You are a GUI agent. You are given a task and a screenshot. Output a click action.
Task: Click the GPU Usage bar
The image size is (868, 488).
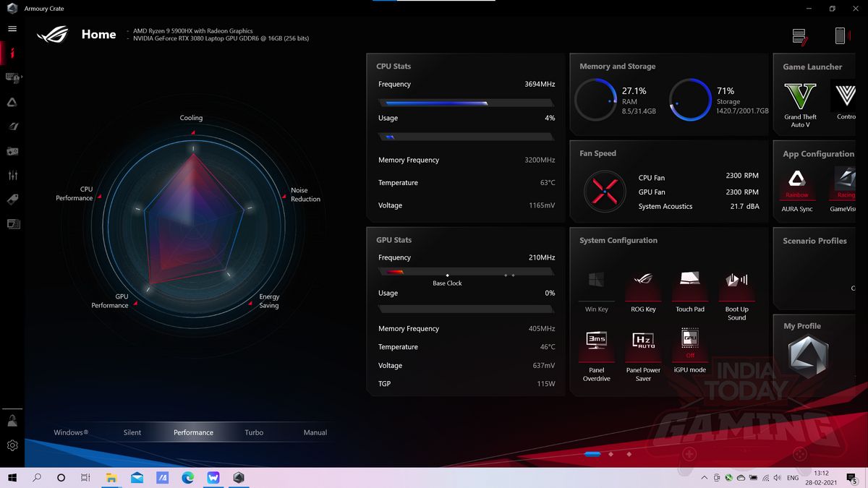click(467, 309)
